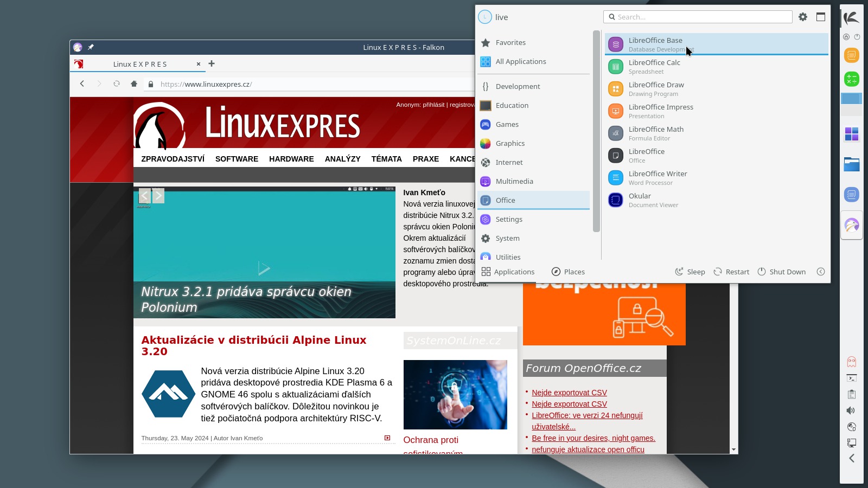Click Falkon's home button
Viewport: 868px width, 488px height.
134,84
